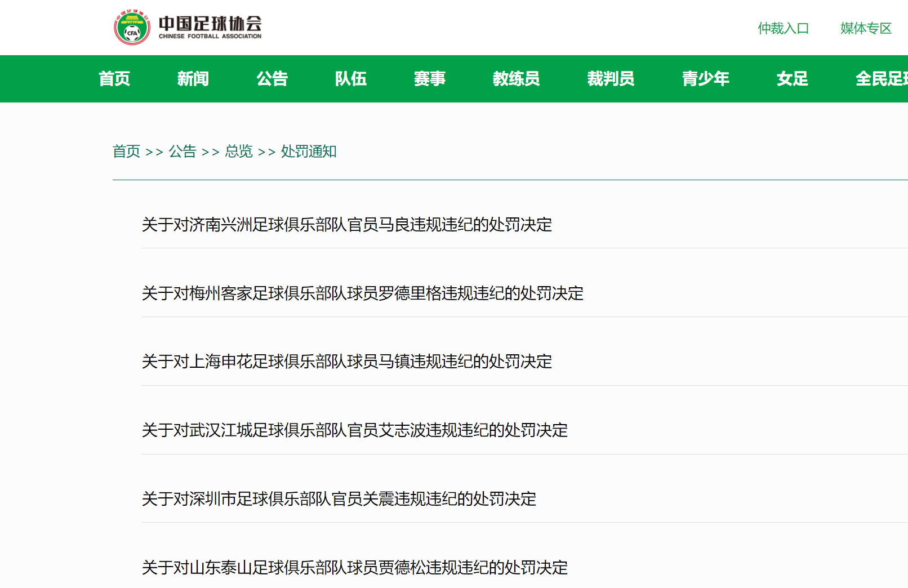This screenshot has height=588, width=908.
Task: Open the 新闻 menu item
Action: [x=193, y=79]
